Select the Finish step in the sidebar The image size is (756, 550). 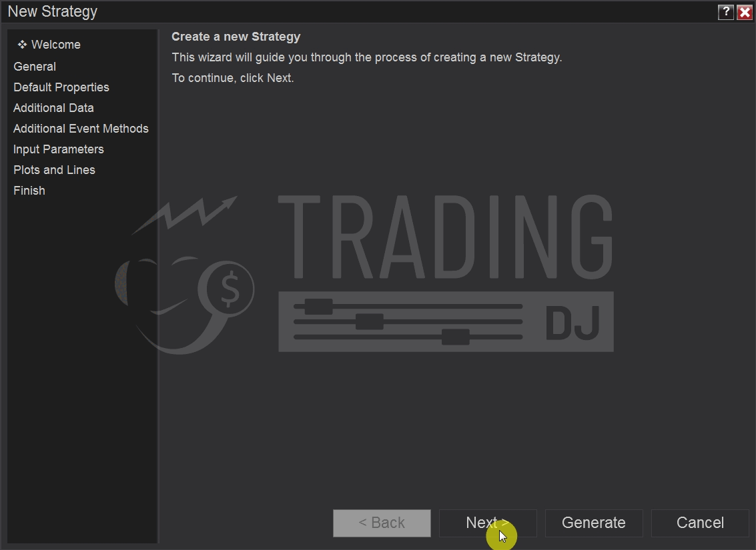(x=29, y=191)
